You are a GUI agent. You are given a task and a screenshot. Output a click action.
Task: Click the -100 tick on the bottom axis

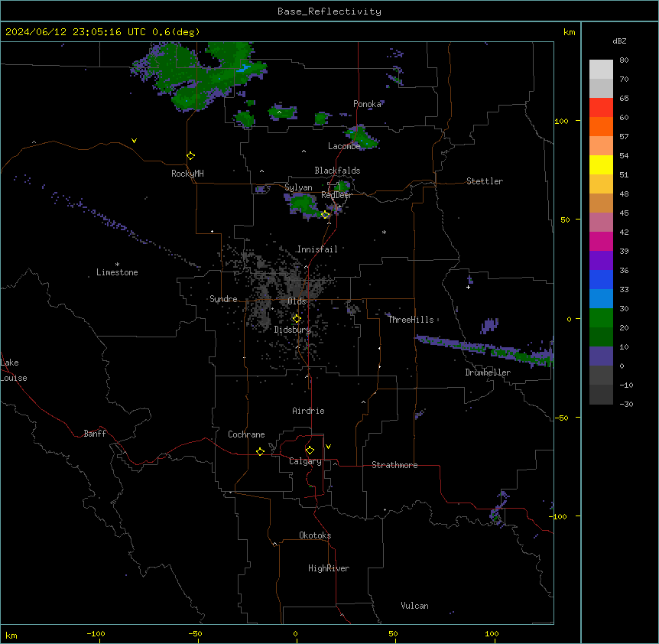point(96,633)
